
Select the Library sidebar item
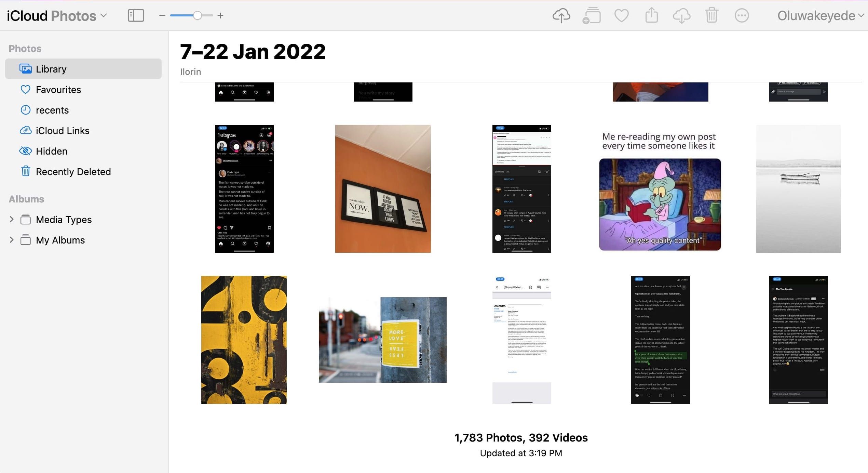click(84, 69)
